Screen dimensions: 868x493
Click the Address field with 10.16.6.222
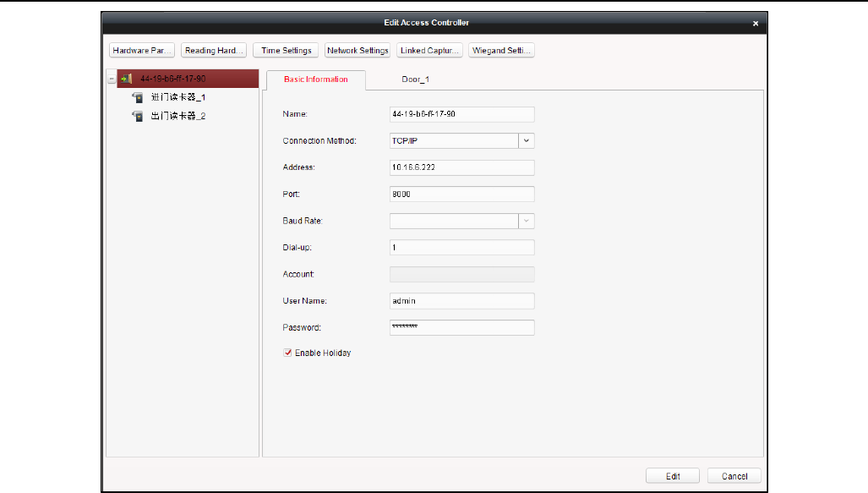click(461, 167)
